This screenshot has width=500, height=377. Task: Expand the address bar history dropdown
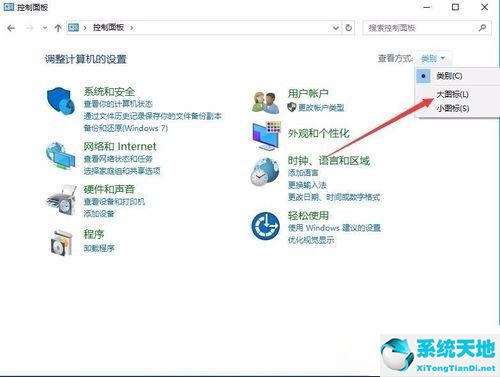[x=336, y=28]
